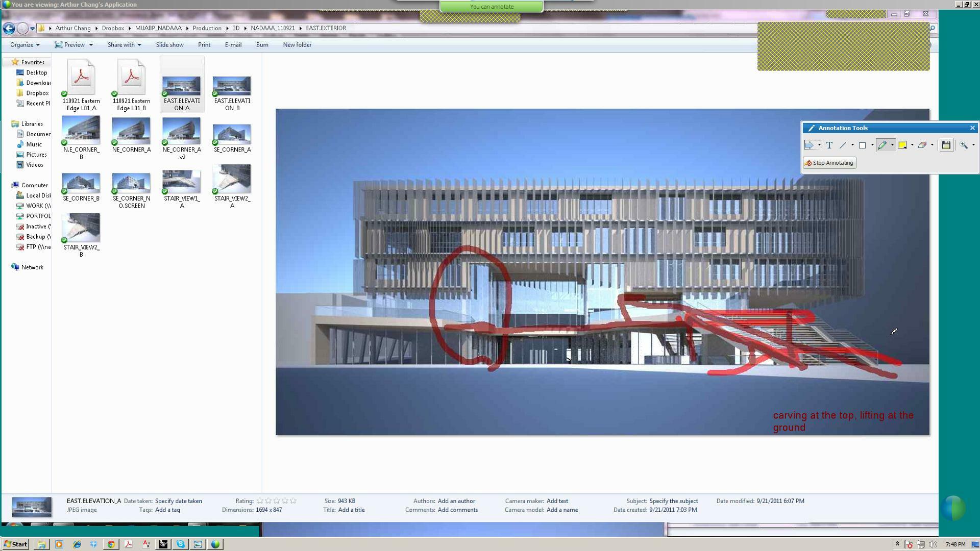Image resolution: width=980 pixels, height=551 pixels.
Task: Click the Production breadcrumb segment
Action: pyautogui.click(x=207, y=28)
